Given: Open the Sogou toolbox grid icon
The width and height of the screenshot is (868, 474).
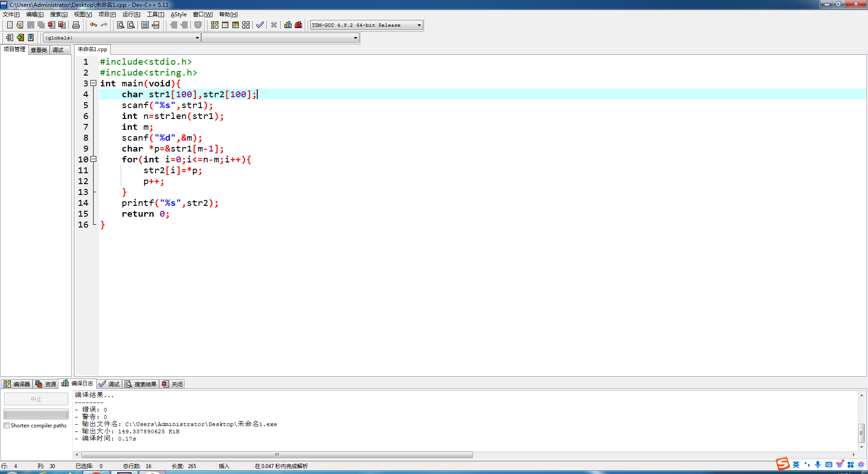Looking at the screenshot, I should click(850, 465).
